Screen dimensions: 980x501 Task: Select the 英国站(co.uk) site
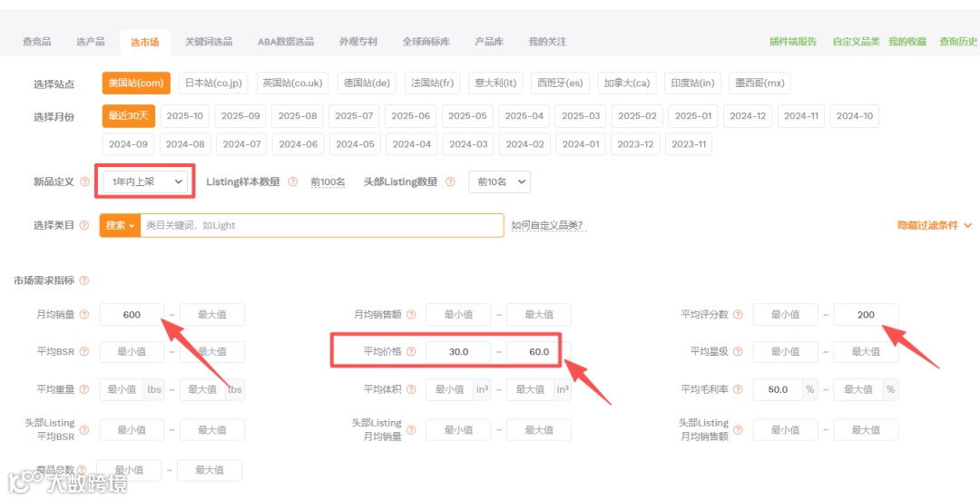pos(292,83)
